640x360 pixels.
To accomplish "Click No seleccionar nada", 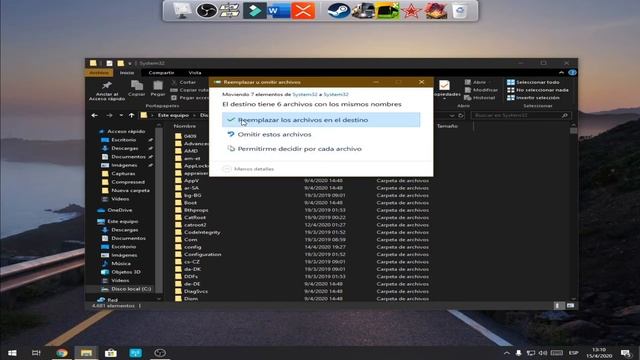I will point(538,90).
